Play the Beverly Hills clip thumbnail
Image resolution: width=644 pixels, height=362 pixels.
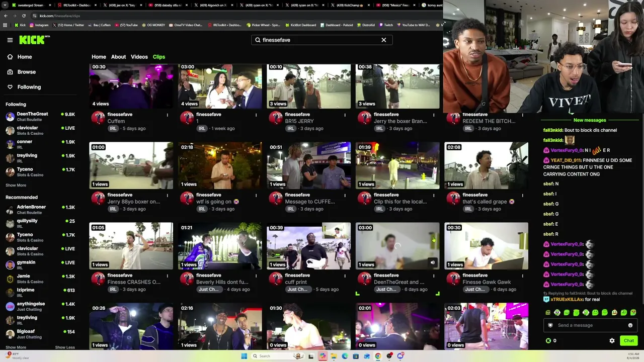point(220,246)
